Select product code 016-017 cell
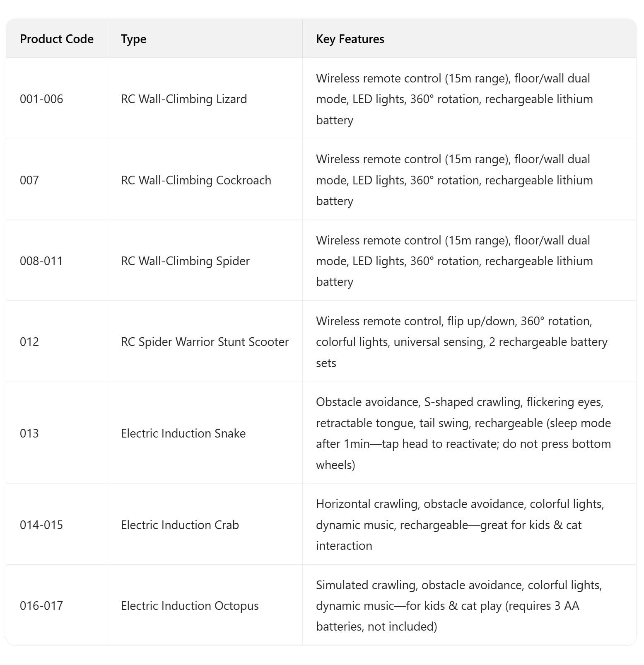The image size is (644, 665). click(41, 606)
